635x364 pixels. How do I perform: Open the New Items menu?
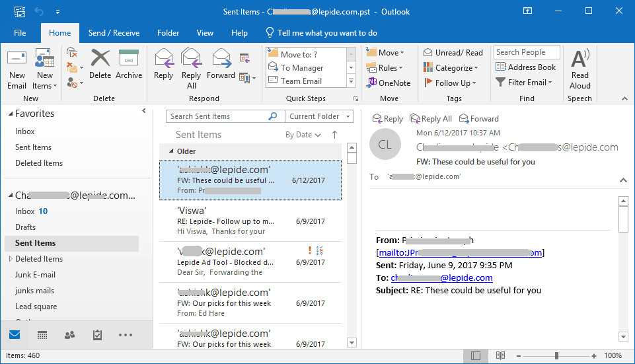click(x=44, y=69)
